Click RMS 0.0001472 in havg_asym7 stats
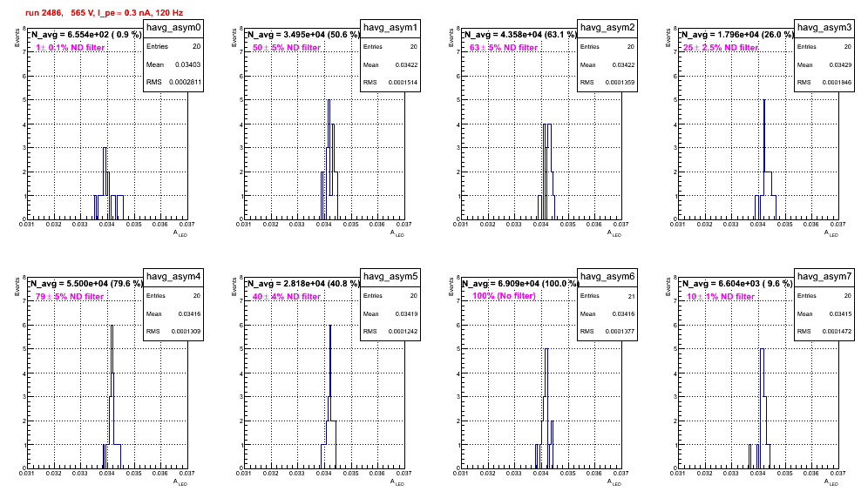Screen dimensions: 868x498 point(824,331)
